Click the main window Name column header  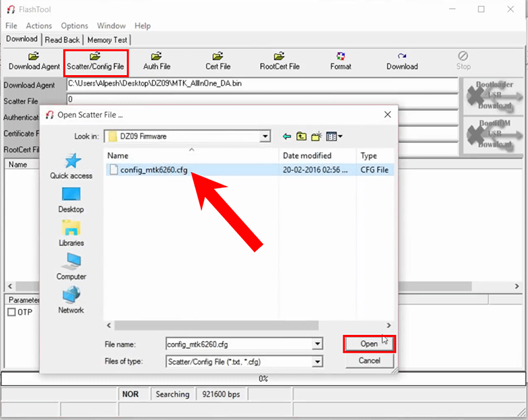pos(22,164)
